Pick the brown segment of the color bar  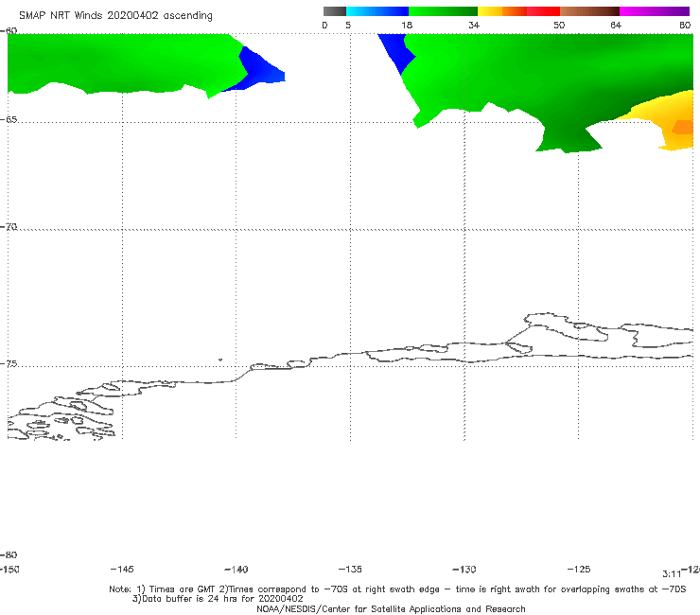589,11
